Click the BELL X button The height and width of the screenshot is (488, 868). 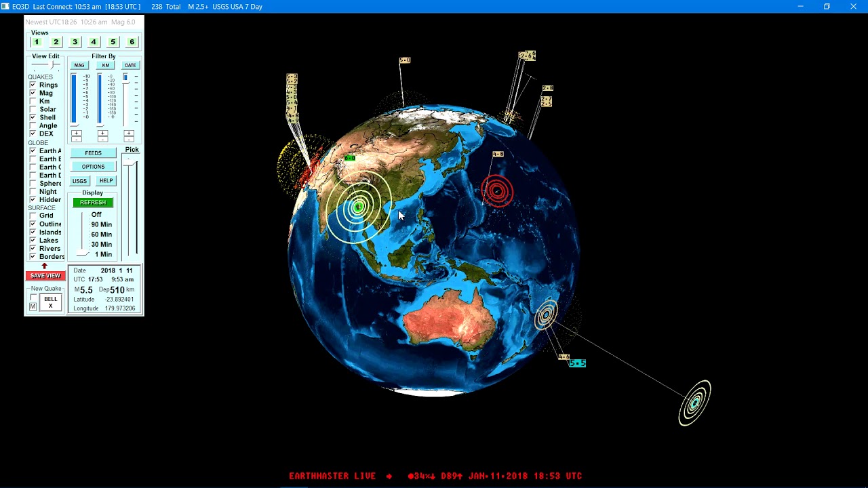click(x=50, y=302)
